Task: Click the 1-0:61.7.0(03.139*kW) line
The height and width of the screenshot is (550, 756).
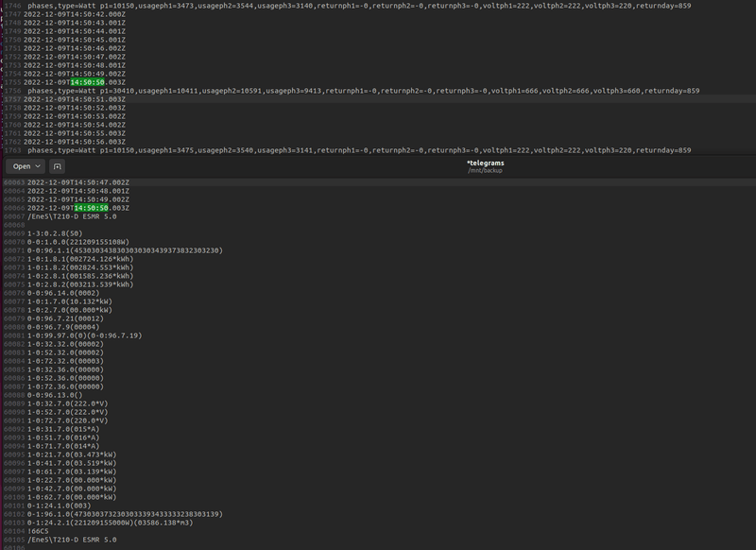Action: coord(72,472)
